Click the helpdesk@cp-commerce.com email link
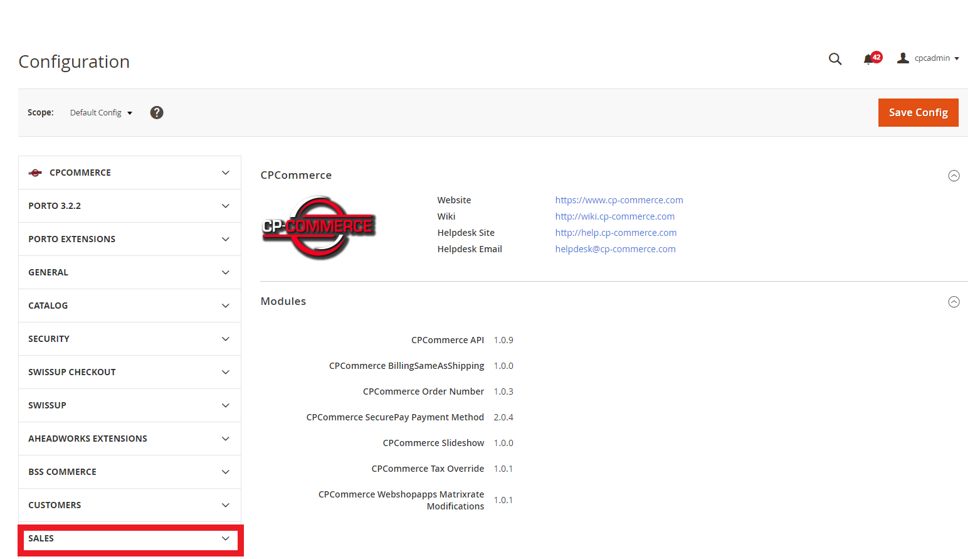 615,249
